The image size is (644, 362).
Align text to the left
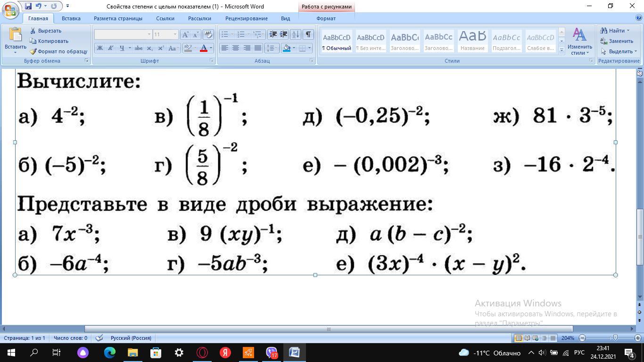point(225,48)
